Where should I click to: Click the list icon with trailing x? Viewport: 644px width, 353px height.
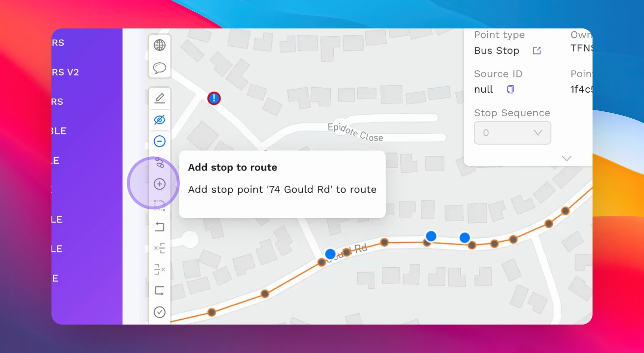click(160, 269)
